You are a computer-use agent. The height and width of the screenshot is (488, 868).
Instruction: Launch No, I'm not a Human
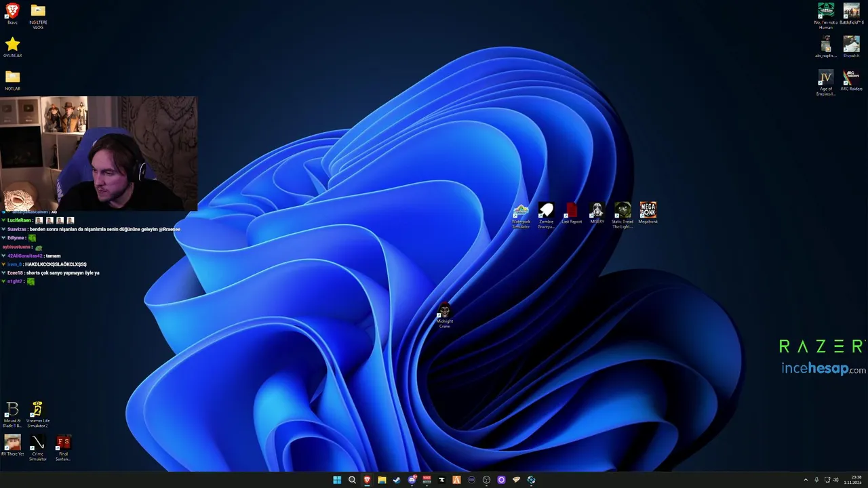(826, 16)
